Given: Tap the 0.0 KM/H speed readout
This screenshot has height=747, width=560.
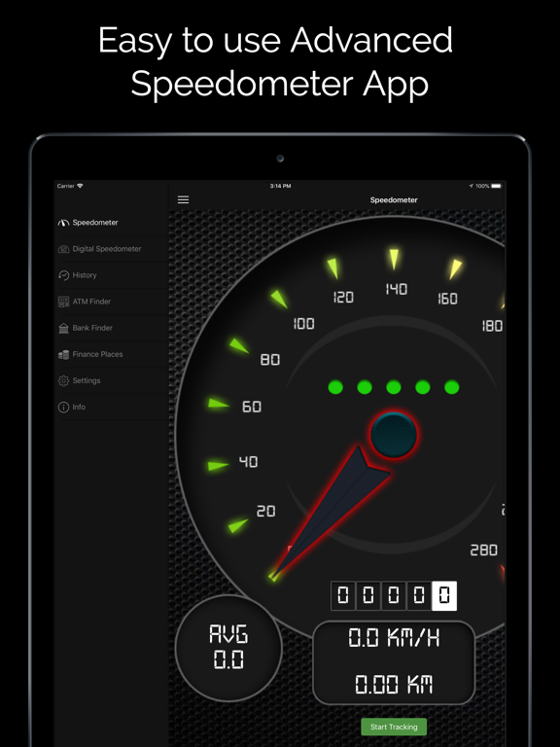Looking at the screenshot, I should click(394, 637).
